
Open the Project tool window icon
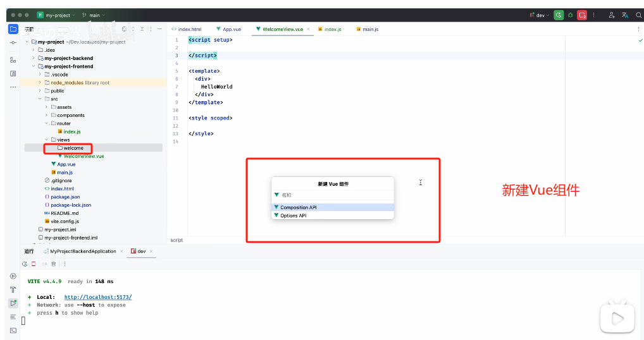tap(13, 29)
